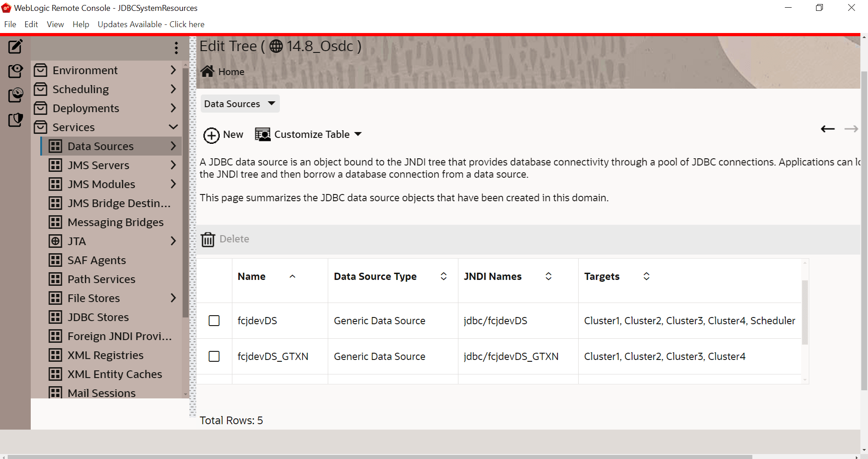Image resolution: width=868 pixels, height=459 pixels.
Task: Click Updates Available - Click here
Action: (x=151, y=24)
